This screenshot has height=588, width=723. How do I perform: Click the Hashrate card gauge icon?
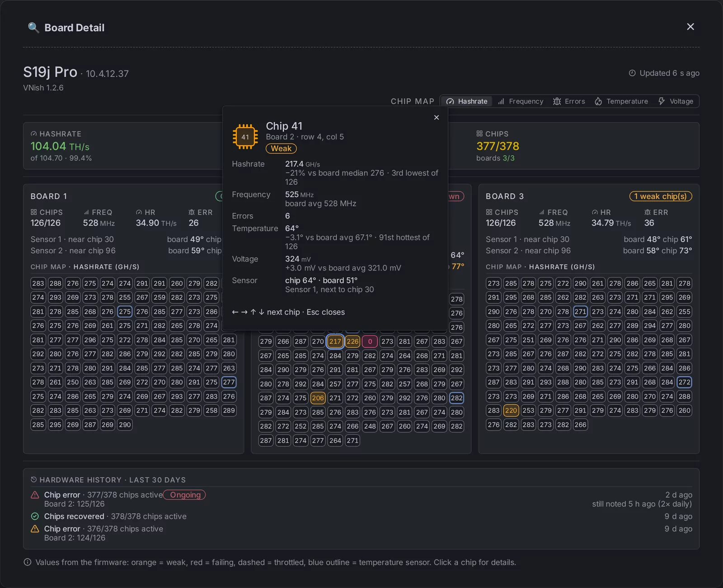(33, 134)
